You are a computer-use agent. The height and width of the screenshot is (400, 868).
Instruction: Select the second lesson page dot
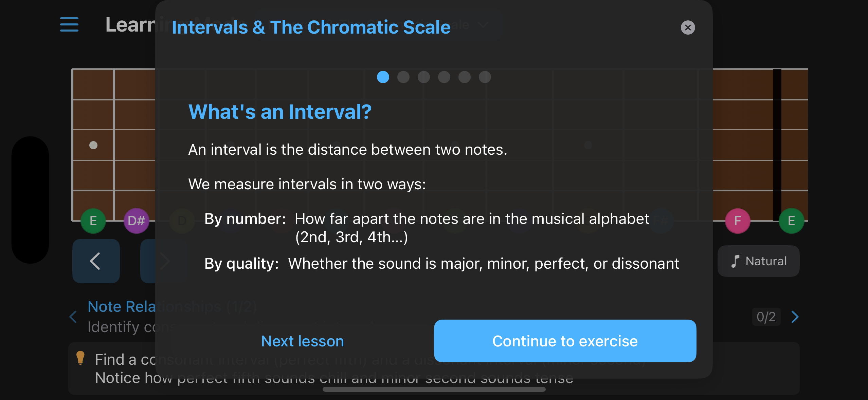403,77
